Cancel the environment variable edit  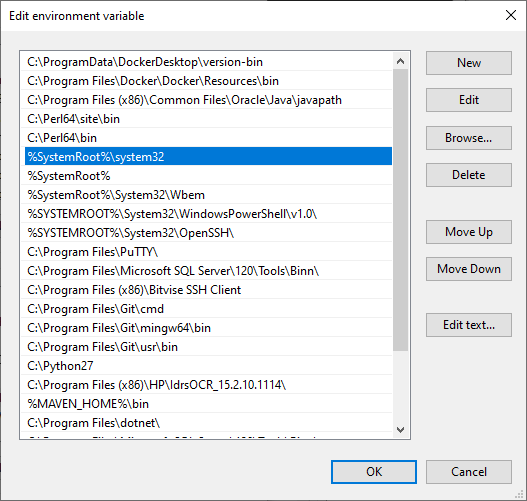point(469,472)
